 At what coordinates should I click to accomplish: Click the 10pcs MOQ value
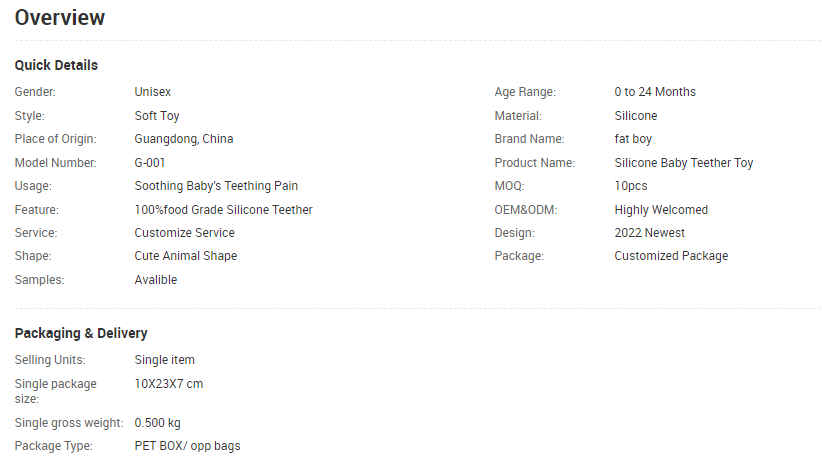tap(629, 186)
